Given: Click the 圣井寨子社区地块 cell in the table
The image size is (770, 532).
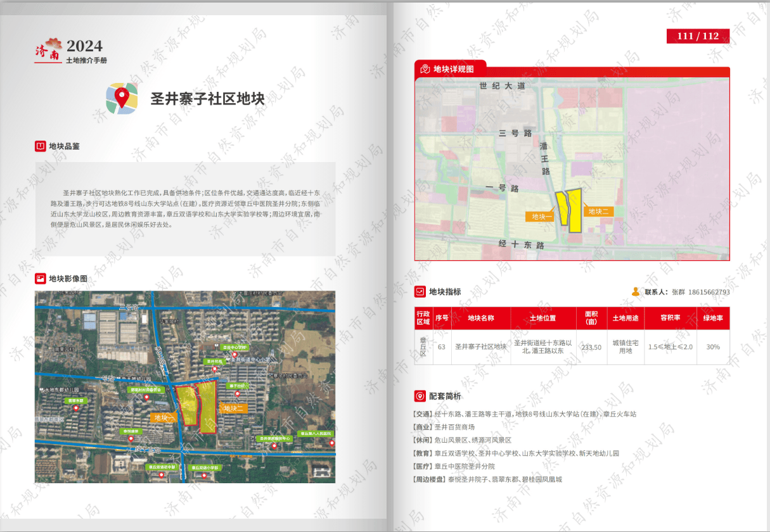Looking at the screenshot, I should click(x=481, y=347).
